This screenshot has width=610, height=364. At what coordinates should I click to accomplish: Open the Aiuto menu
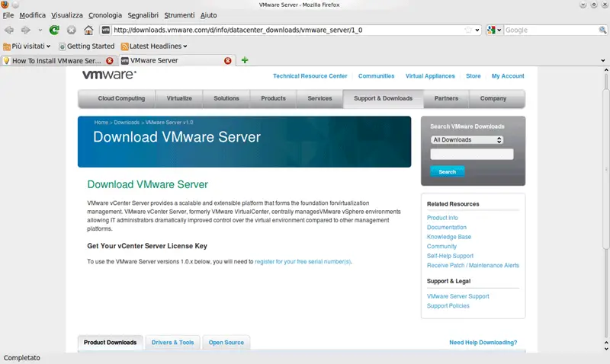point(208,15)
